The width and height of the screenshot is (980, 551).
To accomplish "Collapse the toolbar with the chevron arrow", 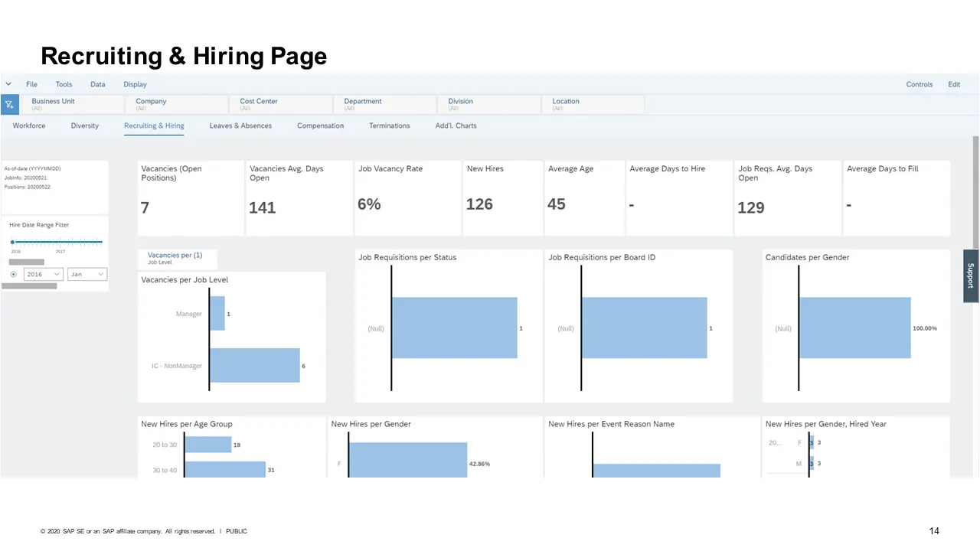I will (8, 84).
